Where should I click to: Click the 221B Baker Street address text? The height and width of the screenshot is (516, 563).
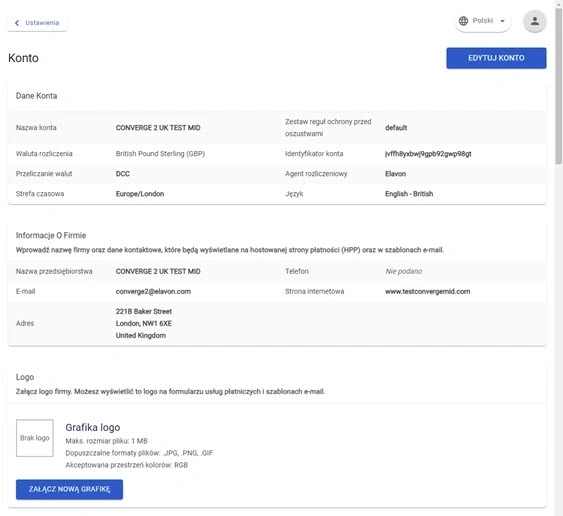click(144, 311)
